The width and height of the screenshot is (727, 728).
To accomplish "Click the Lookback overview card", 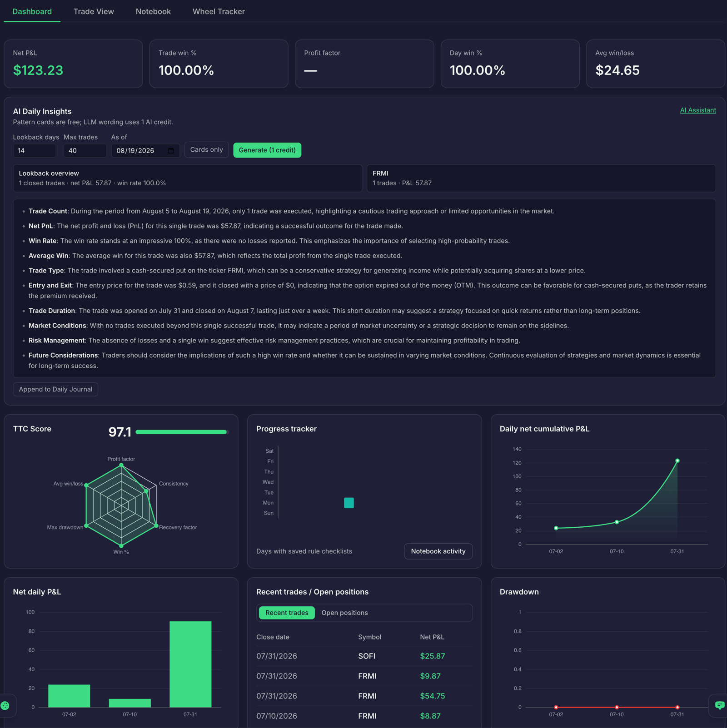I will 187,178.
